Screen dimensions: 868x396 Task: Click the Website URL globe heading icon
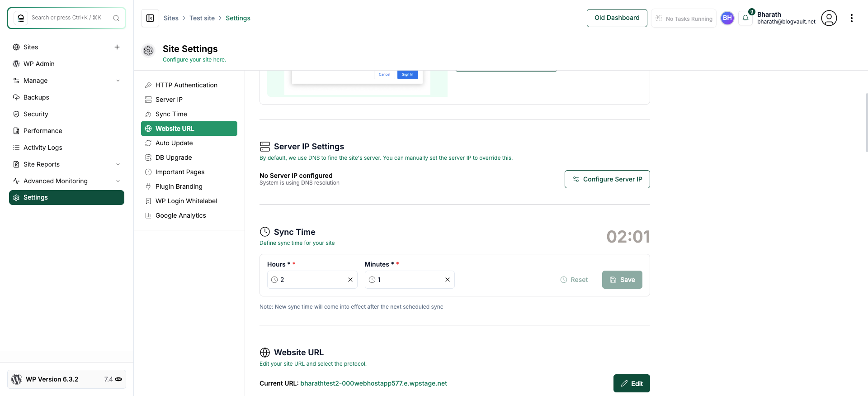[265, 353]
